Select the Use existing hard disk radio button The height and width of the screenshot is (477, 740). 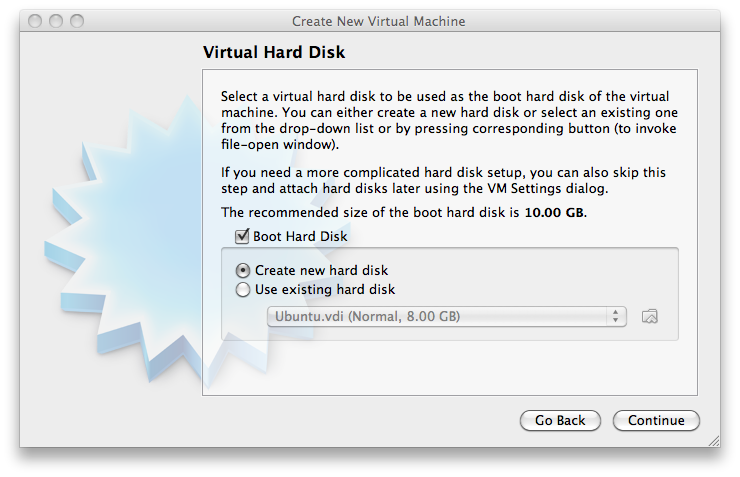[243, 290]
